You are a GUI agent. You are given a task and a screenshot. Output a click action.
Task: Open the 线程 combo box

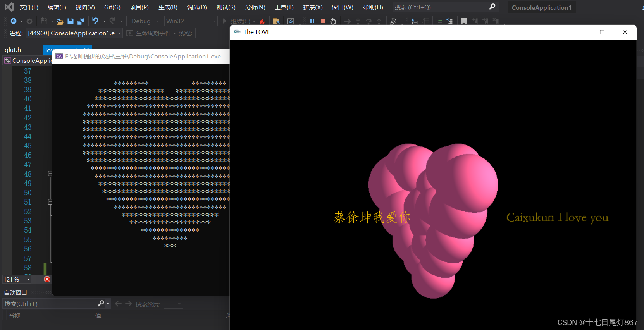[212, 33]
